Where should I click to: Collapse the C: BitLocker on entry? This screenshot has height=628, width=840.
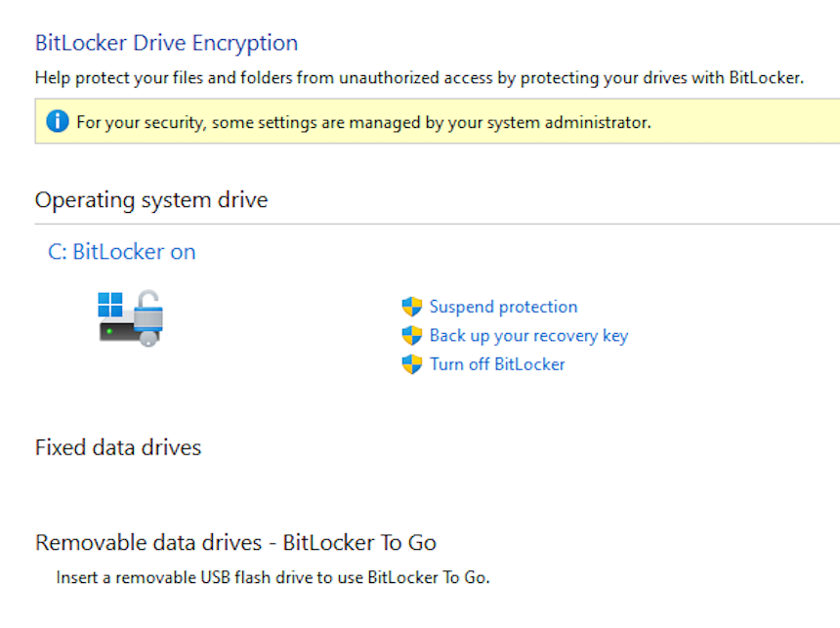pyautogui.click(x=122, y=251)
